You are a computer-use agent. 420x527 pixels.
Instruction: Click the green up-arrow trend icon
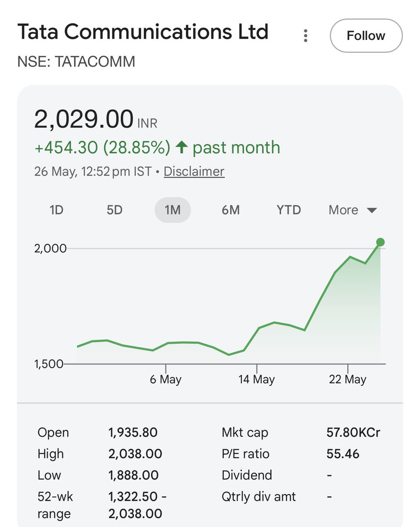182,148
